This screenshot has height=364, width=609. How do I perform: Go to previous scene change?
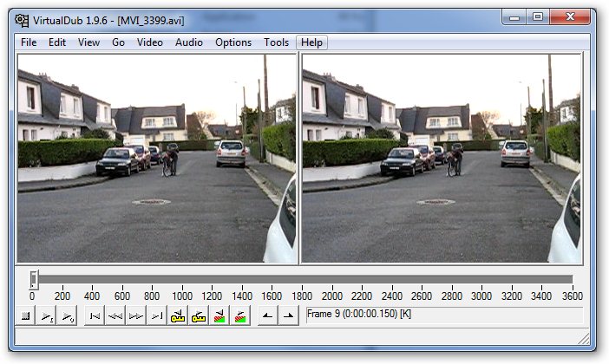219,315
